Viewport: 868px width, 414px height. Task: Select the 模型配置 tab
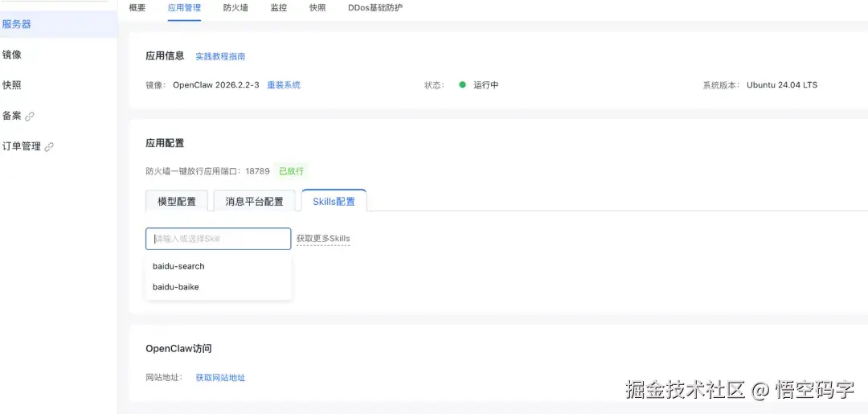coord(177,201)
